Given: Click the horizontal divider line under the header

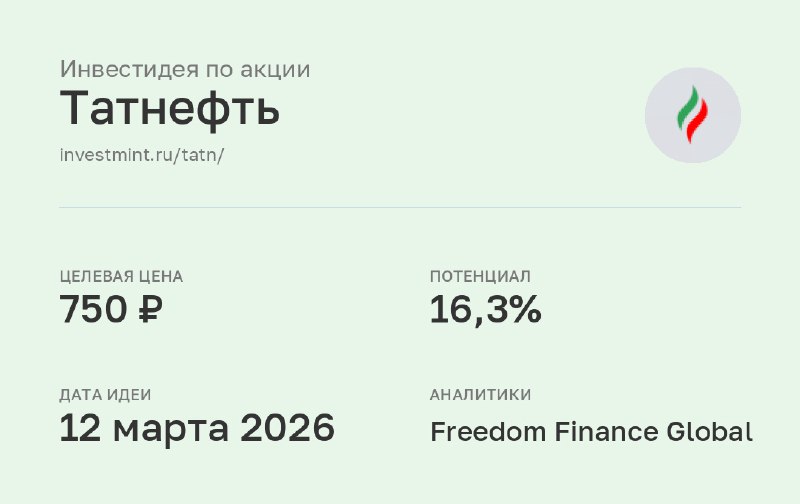Looking at the screenshot, I should pos(400,207).
